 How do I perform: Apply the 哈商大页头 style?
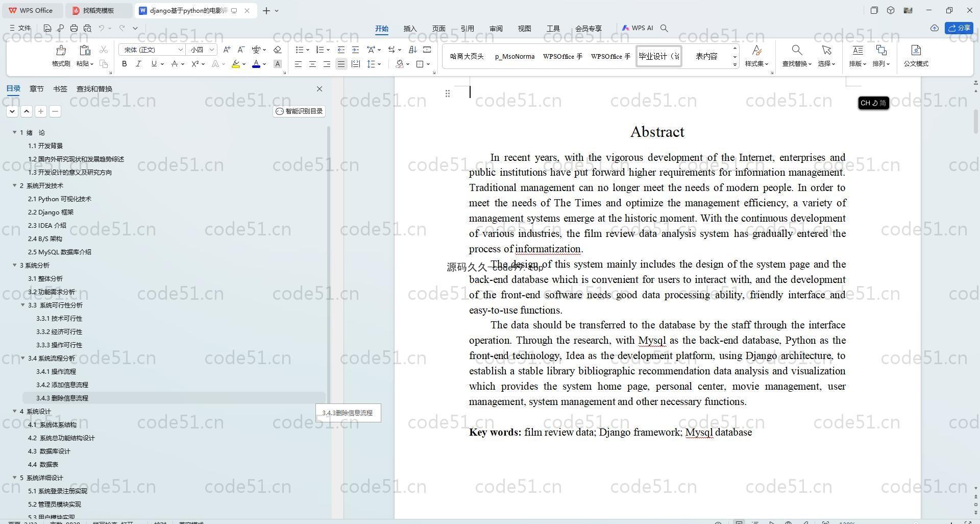point(467,56)
